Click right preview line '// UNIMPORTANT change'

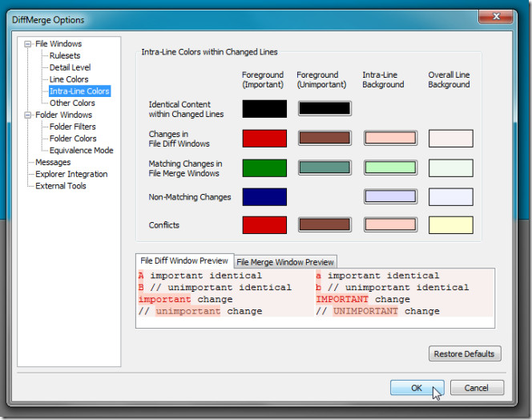point(377,311)
